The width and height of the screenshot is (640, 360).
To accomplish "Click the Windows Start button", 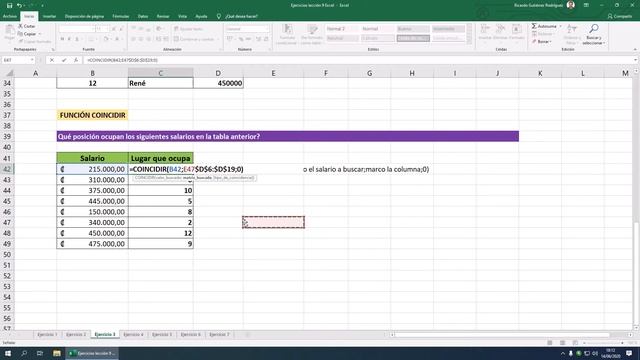I will 8,353.
